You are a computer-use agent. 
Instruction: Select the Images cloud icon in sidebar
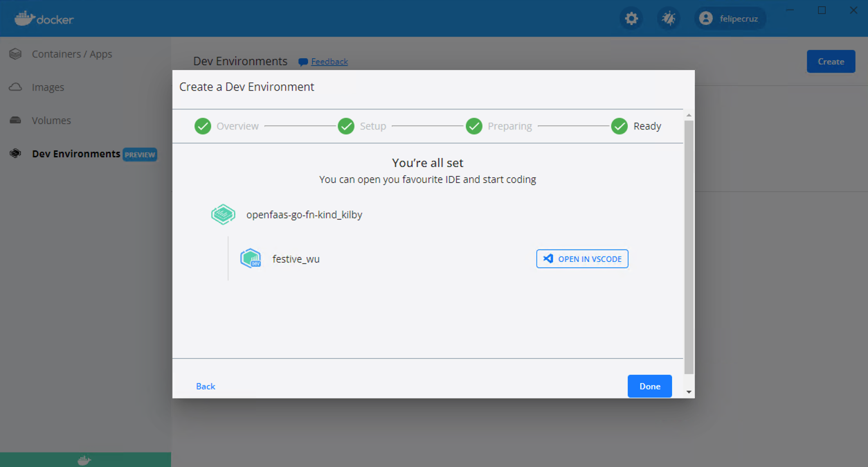tap(15, 87)
